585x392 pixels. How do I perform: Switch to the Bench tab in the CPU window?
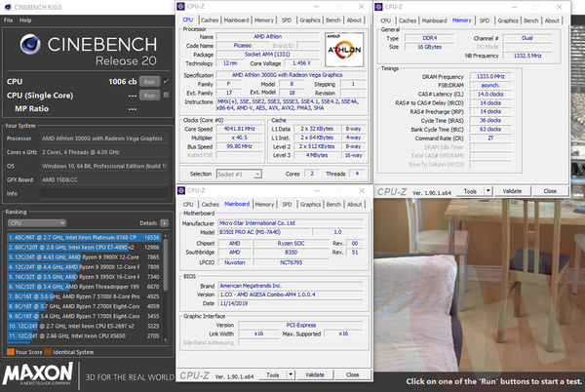point(333,20)
